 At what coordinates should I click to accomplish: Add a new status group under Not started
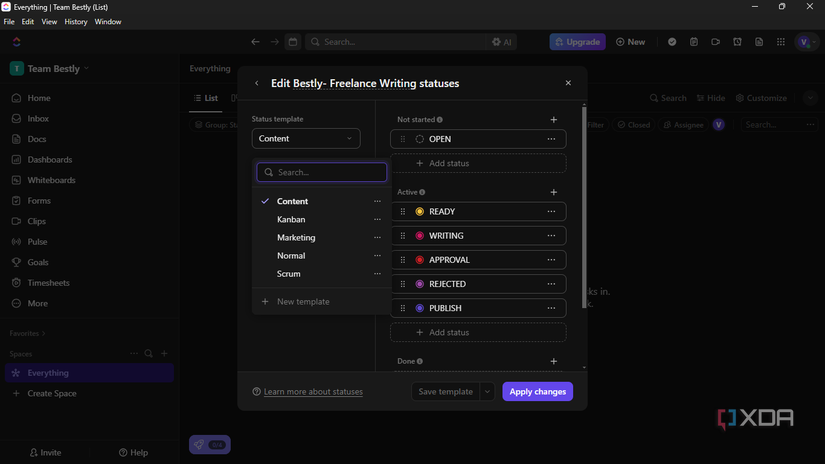[554, 120]
